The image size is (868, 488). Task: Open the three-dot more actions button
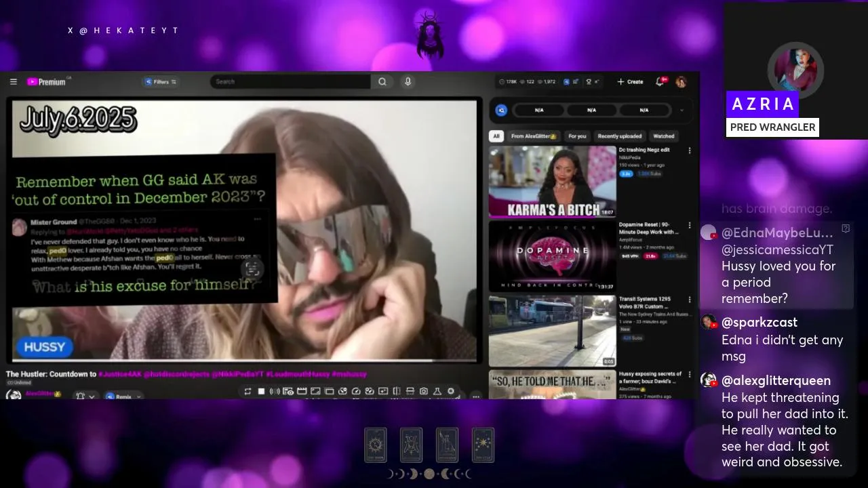click(476, 396)
